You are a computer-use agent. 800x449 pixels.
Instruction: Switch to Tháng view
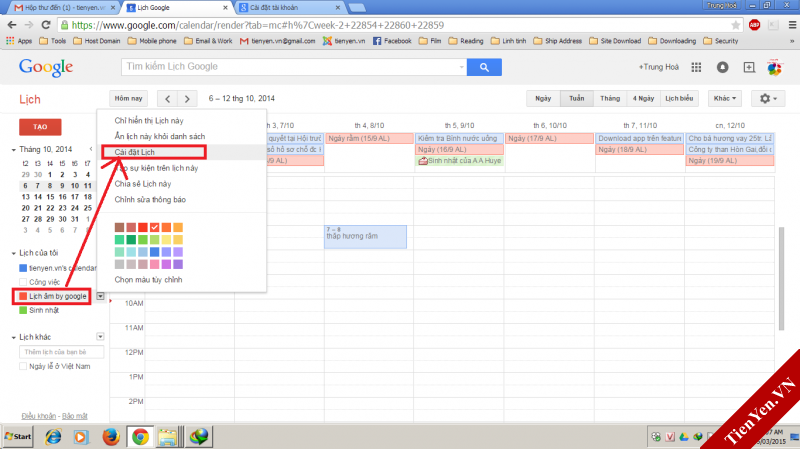pyautogui.click(x=610, y=98)
